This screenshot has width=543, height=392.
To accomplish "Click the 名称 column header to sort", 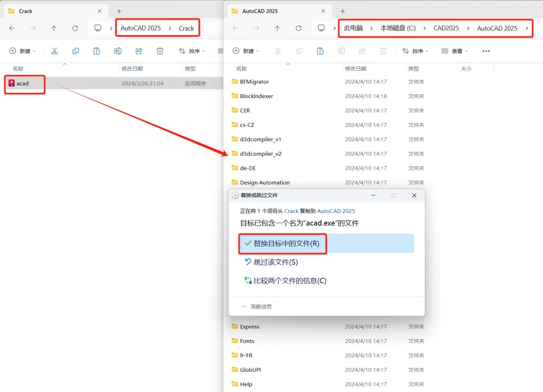I will tap(19, 69).
